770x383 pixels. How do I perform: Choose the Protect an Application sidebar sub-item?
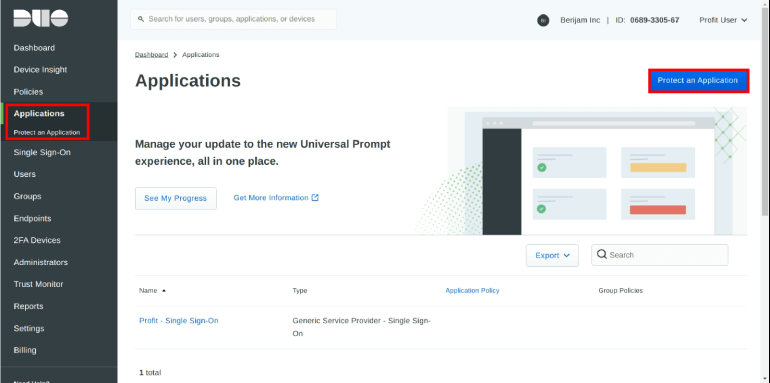pos(47,133)
